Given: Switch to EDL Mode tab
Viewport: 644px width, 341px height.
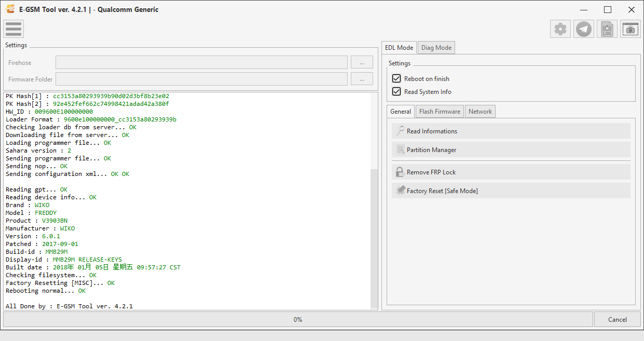Looking at the screenshot, I should tap(399, 48).
